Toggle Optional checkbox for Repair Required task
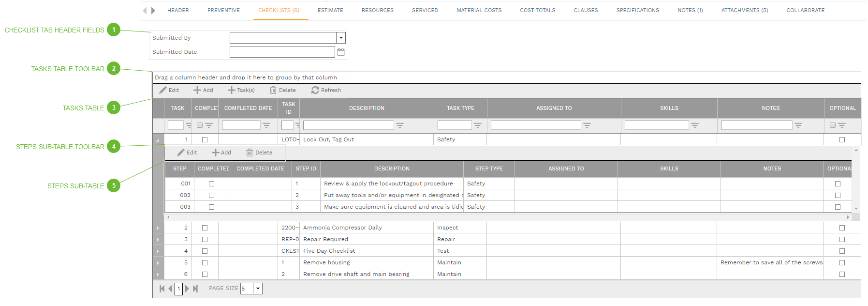This screenshot has height=306, width=868. pyautogui.click(x=842, y=239)
